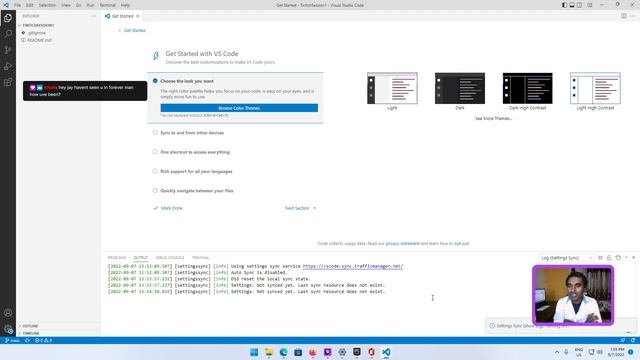This screenshot has width=640, height=360.
Task: Toggle the panel layout icon in title bar
Action: [x=572, y=5]
